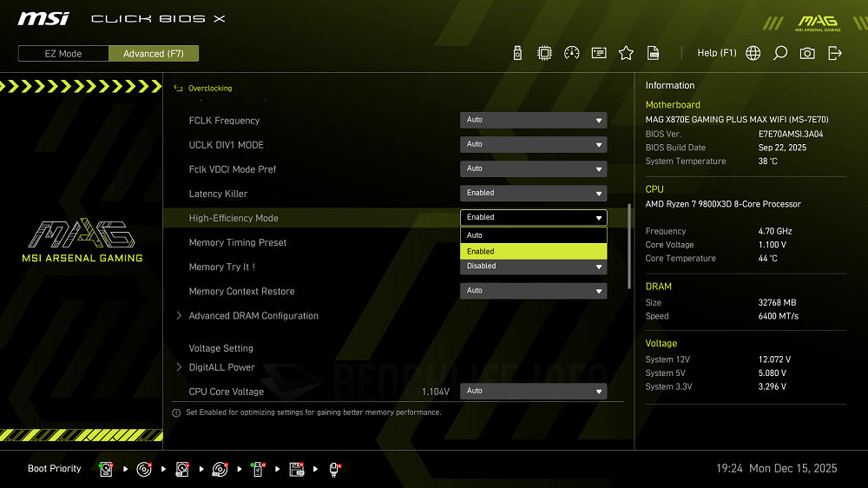The image size is (868, 488).
Task: Open the CPU Core Voltage dropdown
Action: [533, 391]
